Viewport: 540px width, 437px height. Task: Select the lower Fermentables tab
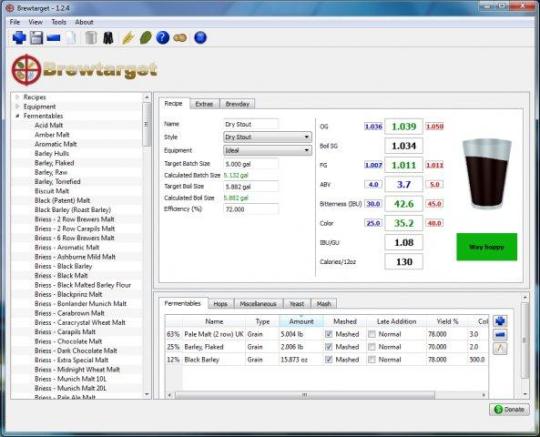click(x=183, y=303)
